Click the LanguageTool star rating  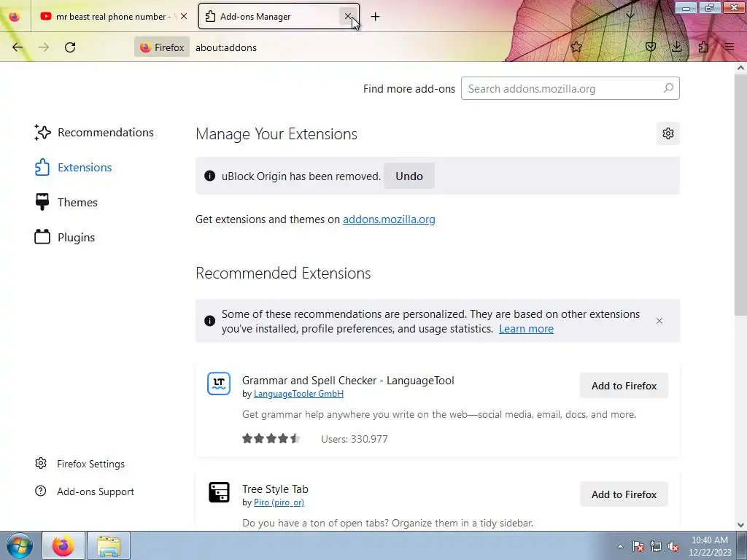pyautogui.click(x=271, y=438)
